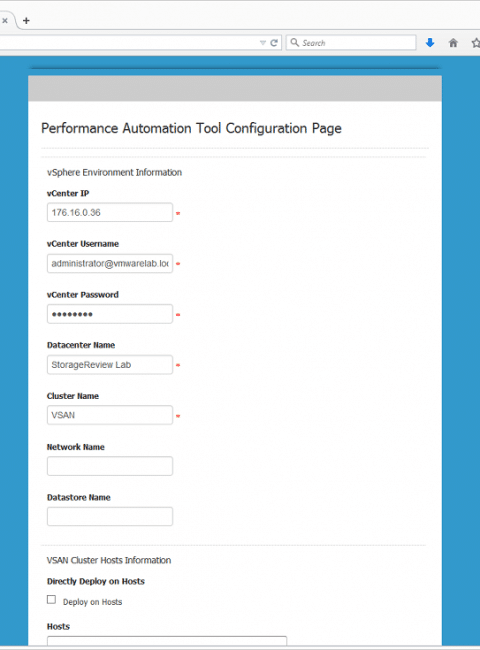Click the bookmark star icon

476,42
